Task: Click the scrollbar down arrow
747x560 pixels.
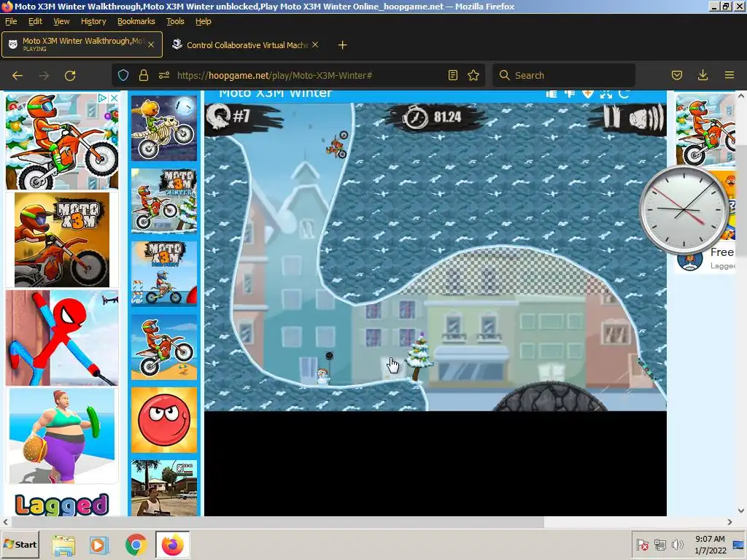Action: tap(741, 511)
